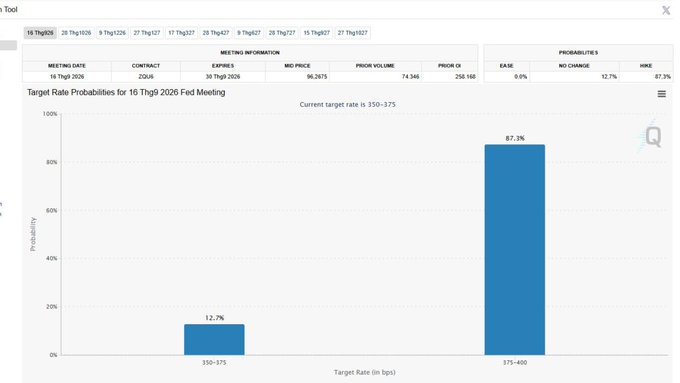Screen dimensions: 680x383
Task: Close the tool window with the X
Action: pyautogui.click(x=666, y=10)
